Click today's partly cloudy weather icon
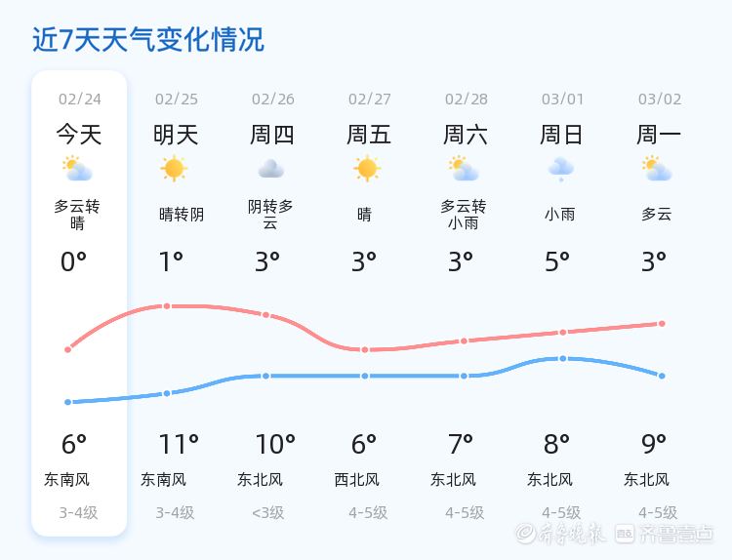 (77, 169)
